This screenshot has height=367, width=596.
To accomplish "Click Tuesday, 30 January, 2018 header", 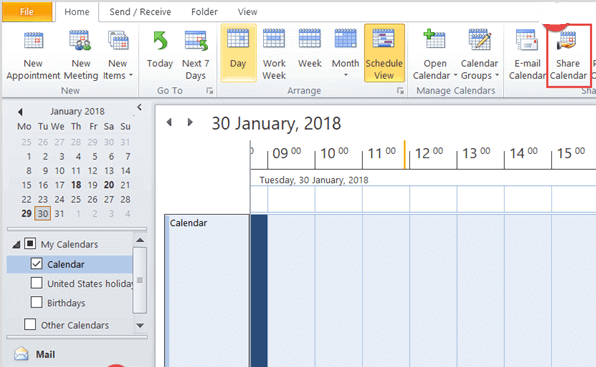I will tap(314, 180).
